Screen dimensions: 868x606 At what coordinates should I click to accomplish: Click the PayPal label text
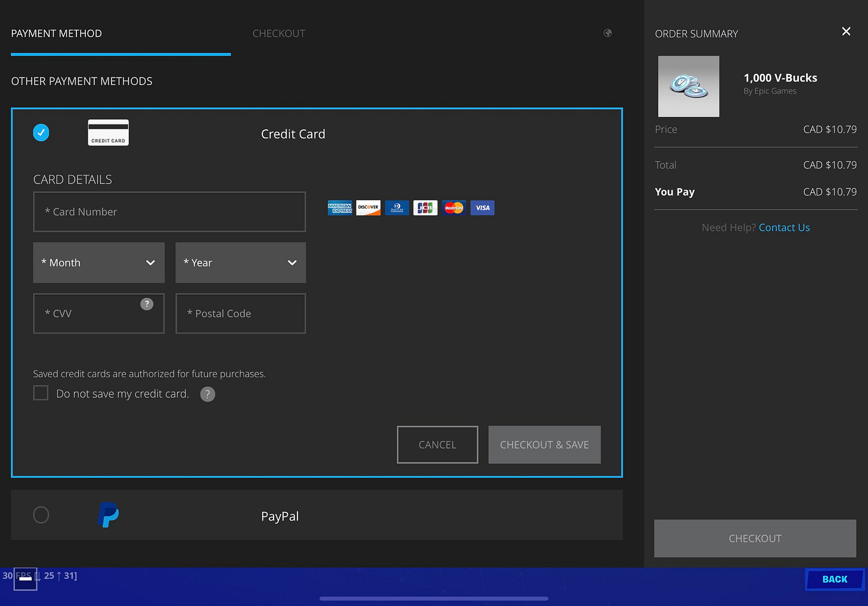coord(280,516)
